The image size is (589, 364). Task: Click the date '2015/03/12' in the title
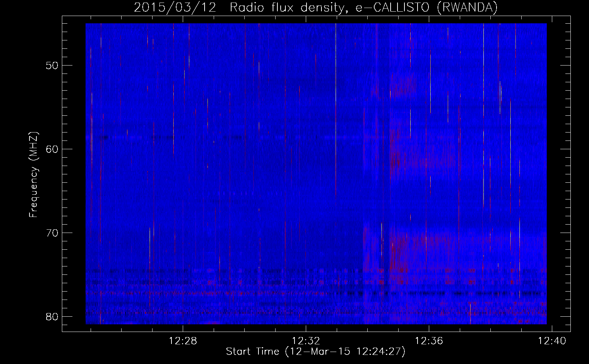[x=175, y=7]
